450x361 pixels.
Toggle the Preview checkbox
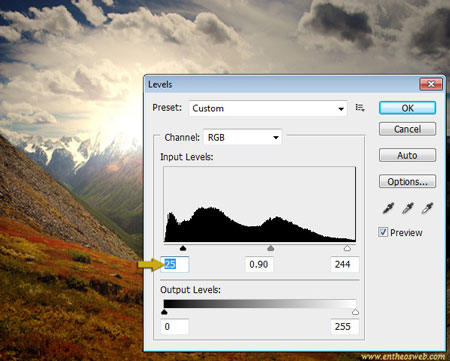tap(383, 232)
